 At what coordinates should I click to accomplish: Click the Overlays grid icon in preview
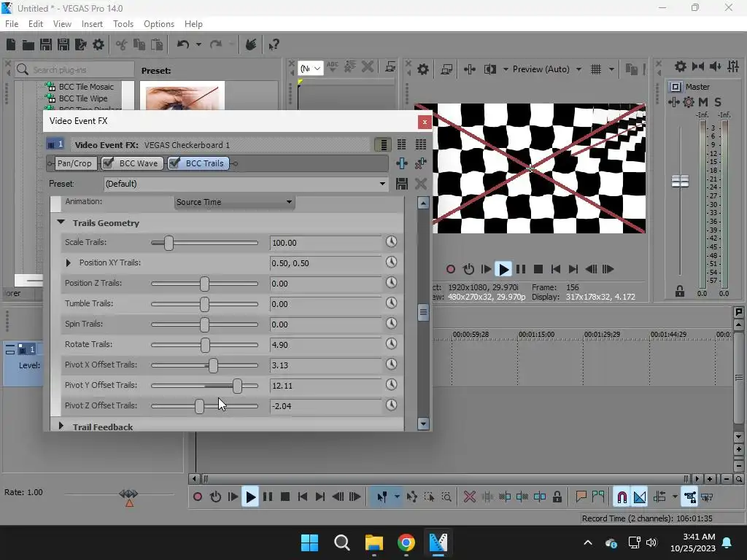click(x=596, y=69)
